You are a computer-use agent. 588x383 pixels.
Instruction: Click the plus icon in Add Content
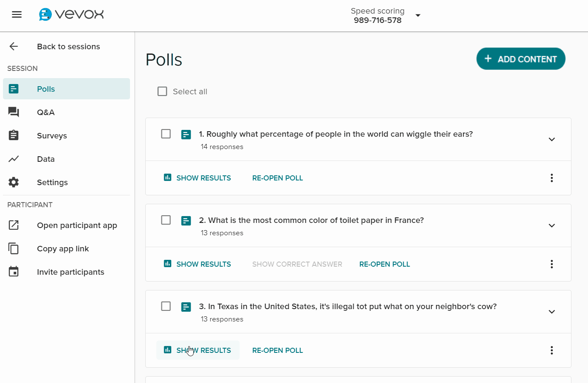pyautogui.click(x=488, y=59)
